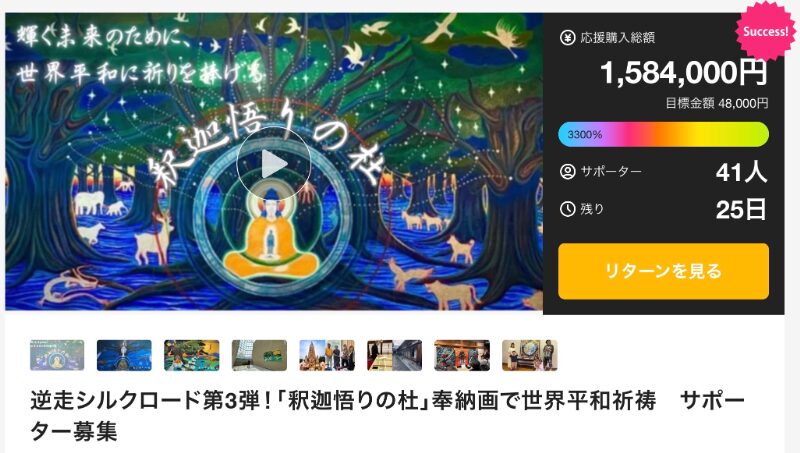
Task: Click the clock icon next to 残り
Action: tap(567, 209)
